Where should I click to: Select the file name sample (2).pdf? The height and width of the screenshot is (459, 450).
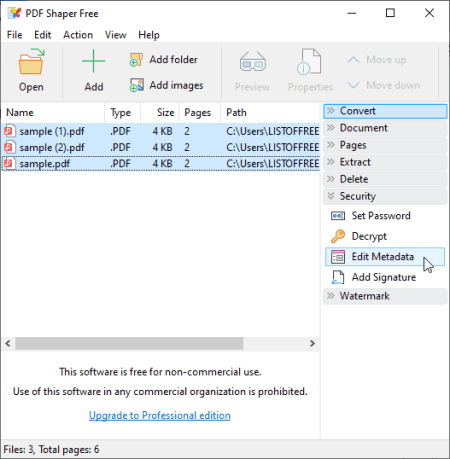tap(52, 147)
